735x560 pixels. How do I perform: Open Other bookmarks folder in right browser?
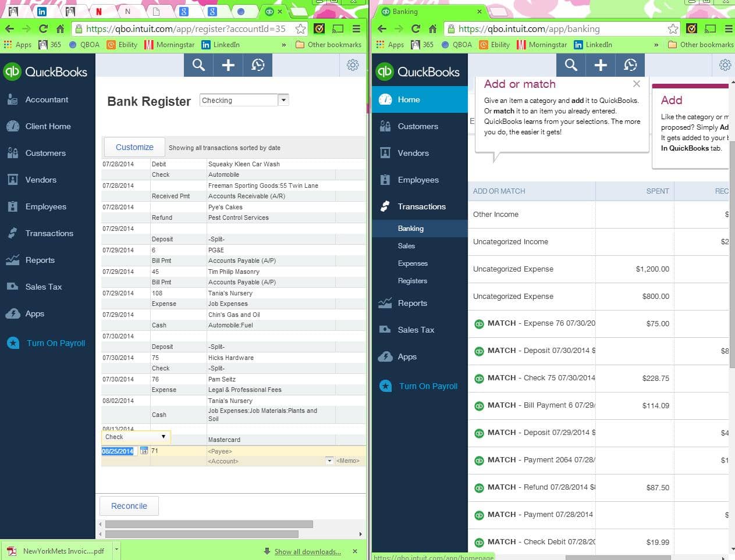[x=701, y=45]
